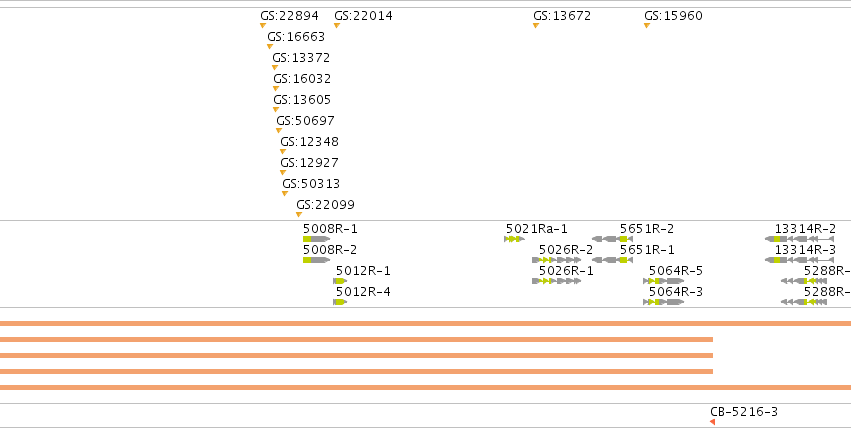The height and width of the screenshot is (428, 851).
Task: Click the 5012R-4 transcript name
Action: point(363,292)
